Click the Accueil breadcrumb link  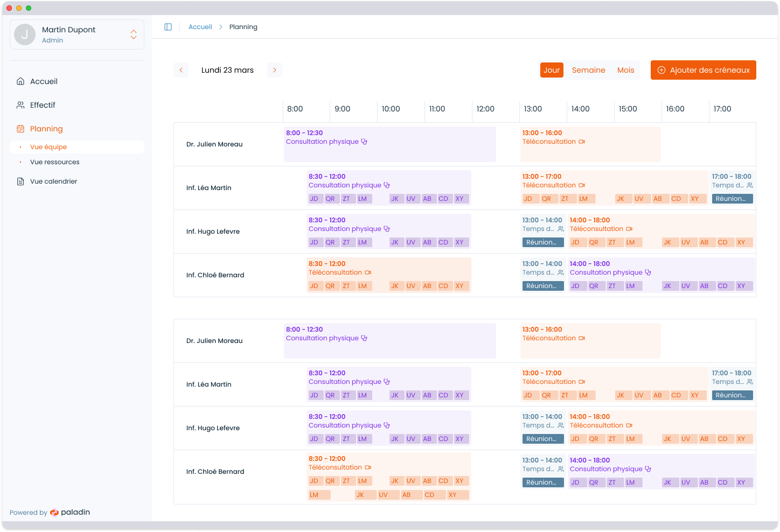[200, 27]
